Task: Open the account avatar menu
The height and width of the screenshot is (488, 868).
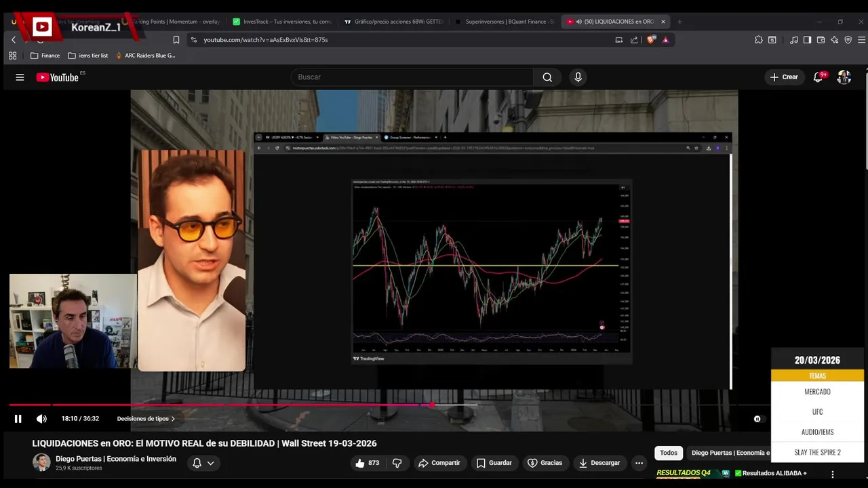Action: [844, 77]
